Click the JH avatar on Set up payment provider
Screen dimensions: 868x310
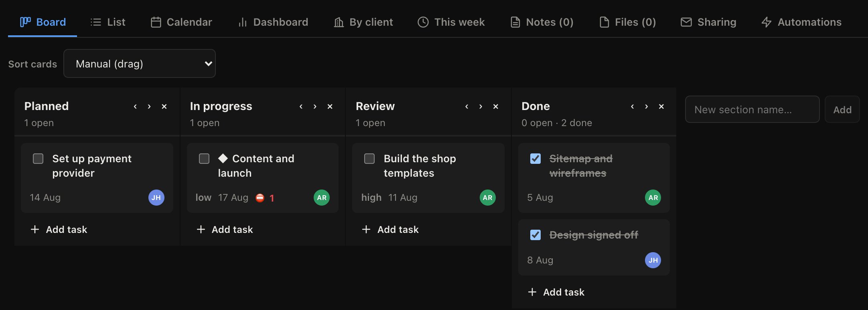tap(156, 198)
